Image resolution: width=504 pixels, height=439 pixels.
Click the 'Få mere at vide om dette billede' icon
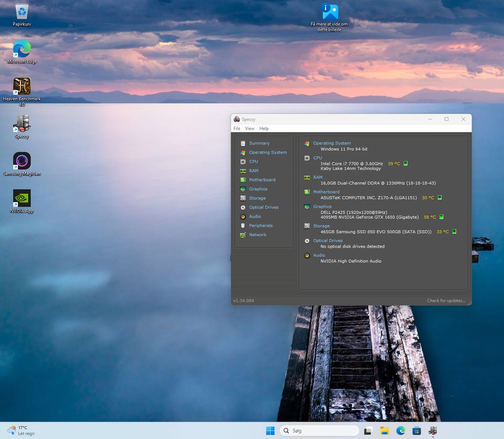(330, 18)
